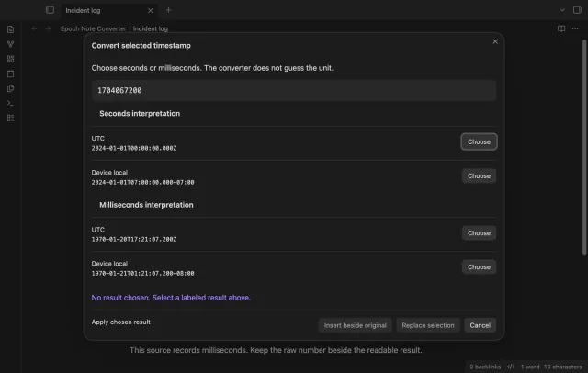Open the canvas grid icon

tap(10, 59)
